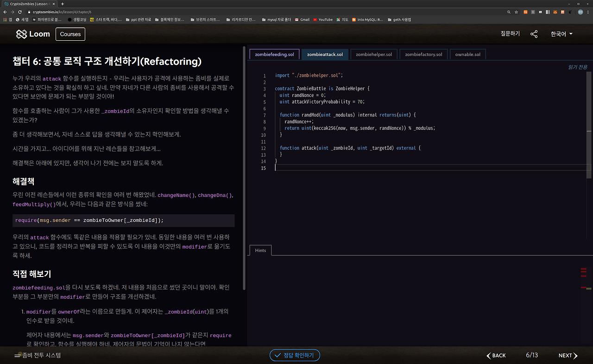Reload the page with the refresh icon
This screenshot has height=364, width=593.
coord(20,12)
